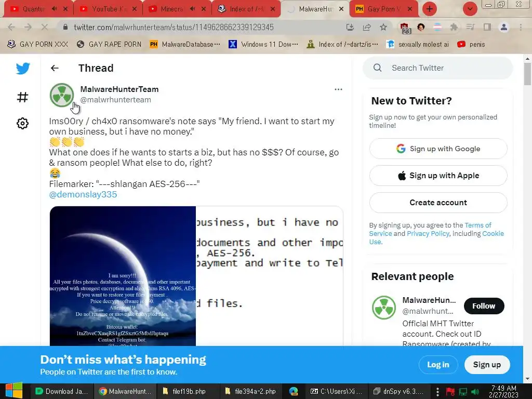Mute the Minecraft tab audio icon
The width and height of the screenshot is (532, 399).
192,9
